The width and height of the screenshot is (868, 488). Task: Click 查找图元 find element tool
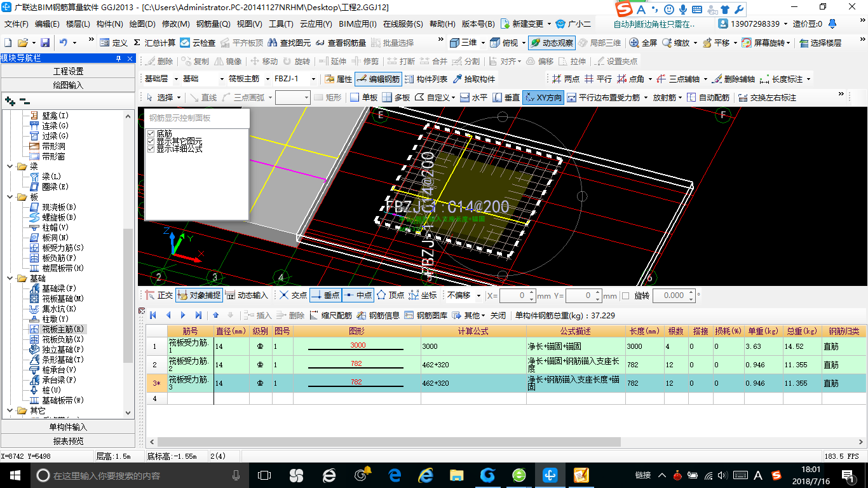coord(289,43)
